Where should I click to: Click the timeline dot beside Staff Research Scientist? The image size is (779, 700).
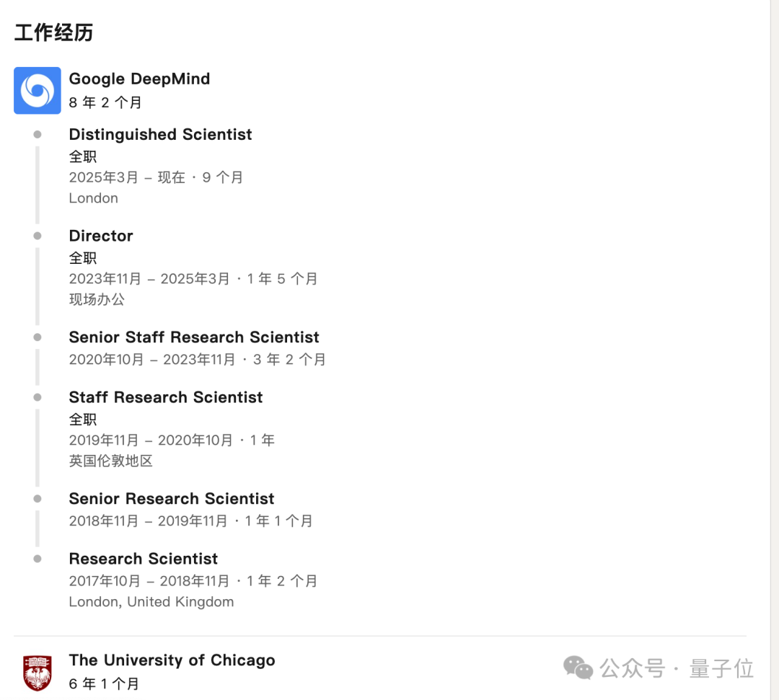[37, 397]
